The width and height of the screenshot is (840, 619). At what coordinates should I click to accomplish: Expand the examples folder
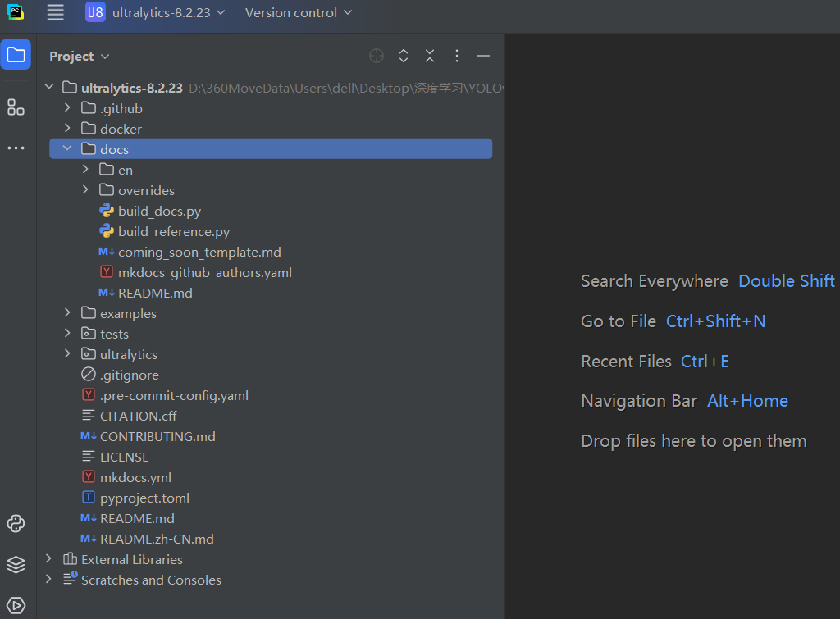[67, 312]
